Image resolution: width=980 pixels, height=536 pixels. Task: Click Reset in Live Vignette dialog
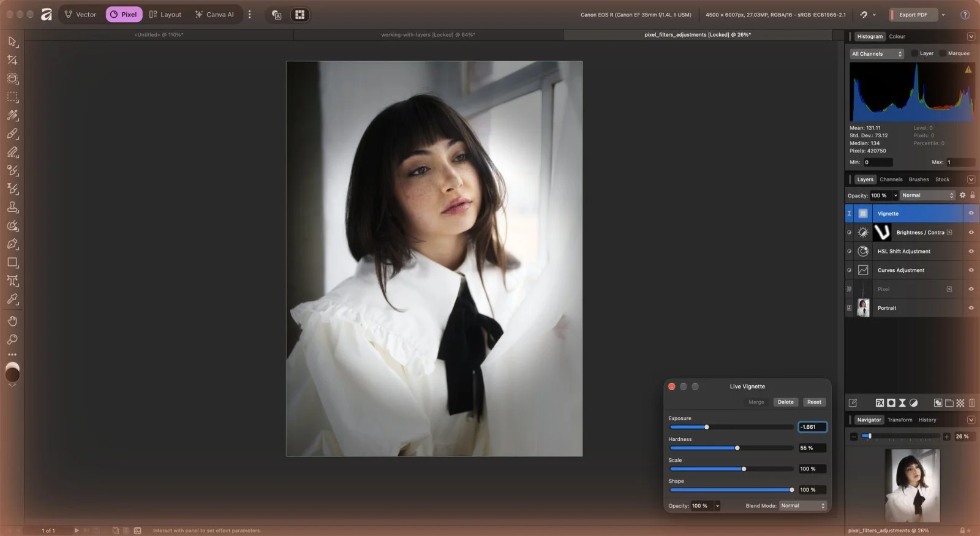pos(814,402)
